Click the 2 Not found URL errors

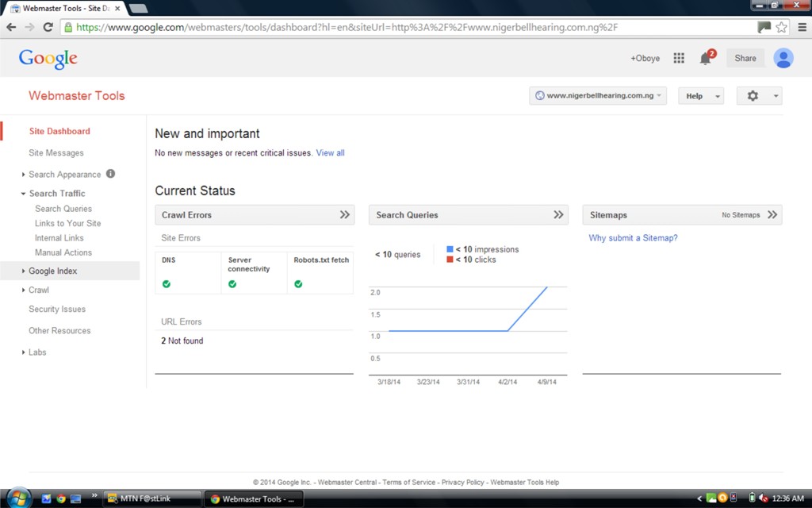(x=182, y=341)
